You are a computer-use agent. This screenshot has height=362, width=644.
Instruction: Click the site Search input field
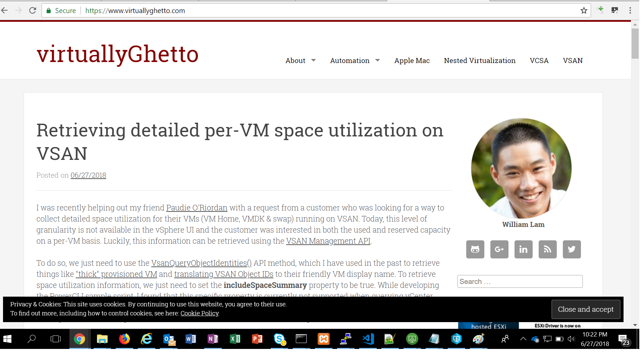coord(519,282)
